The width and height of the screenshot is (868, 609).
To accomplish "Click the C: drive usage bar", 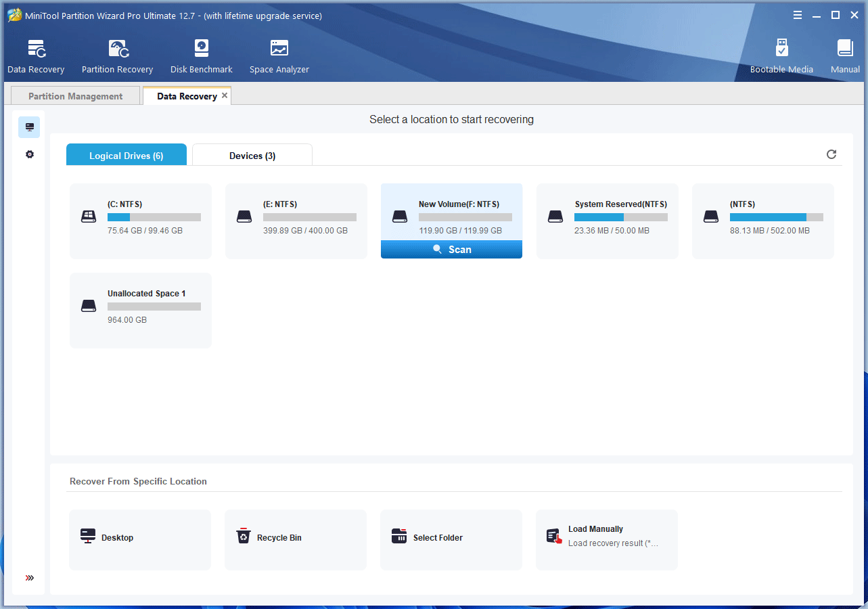I will [x=154, y=217].
